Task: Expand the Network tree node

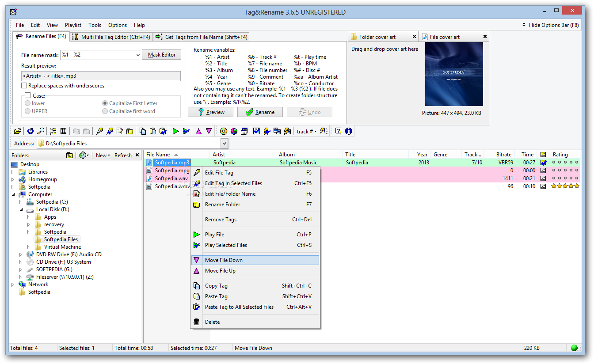Action: (x=13, y=284)
